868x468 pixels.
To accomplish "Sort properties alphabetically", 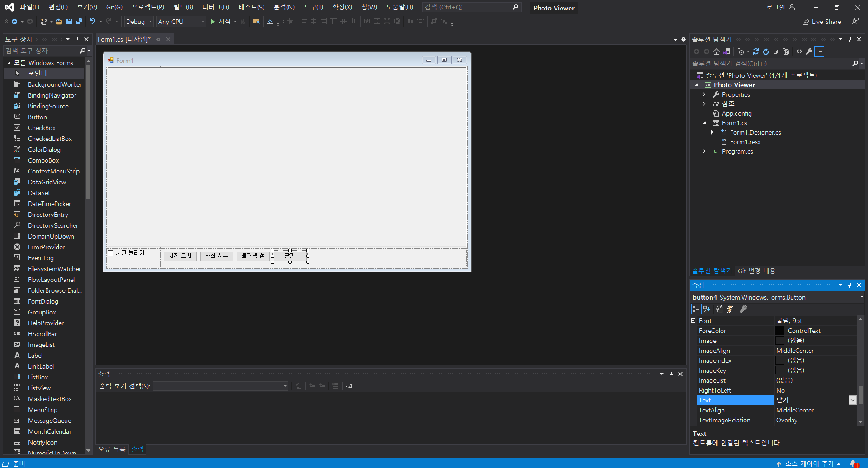I will pyautogui.click(x=707, y=309).
